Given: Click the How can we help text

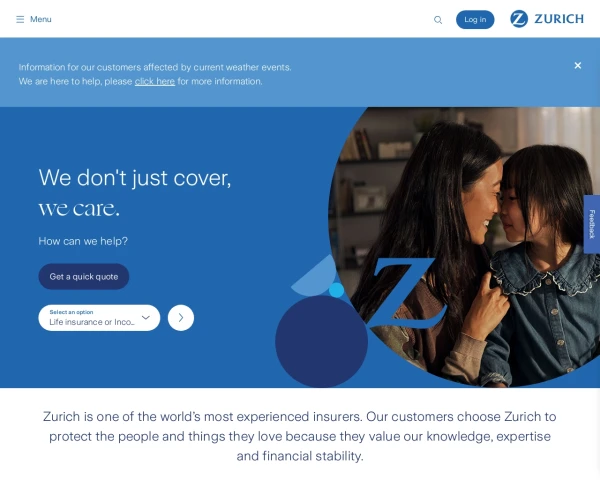Looking at the screenshot, I should click(x=83, y=241).
